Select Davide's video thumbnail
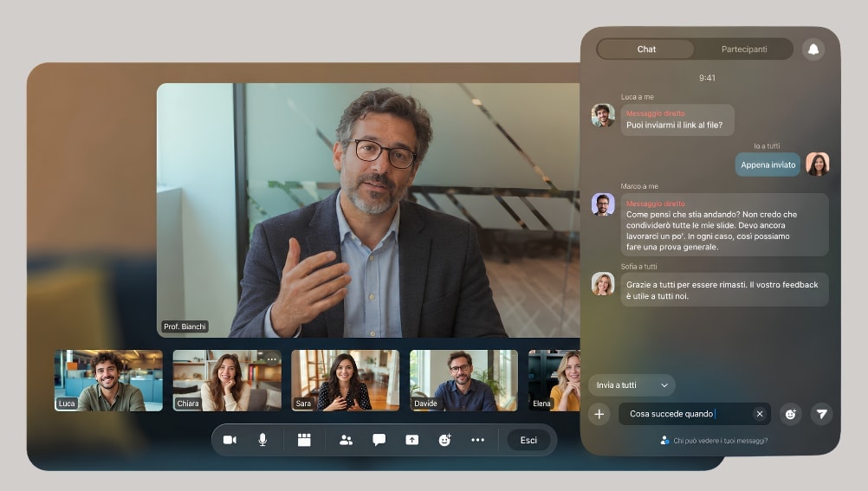868x491 pixels. 464,380
